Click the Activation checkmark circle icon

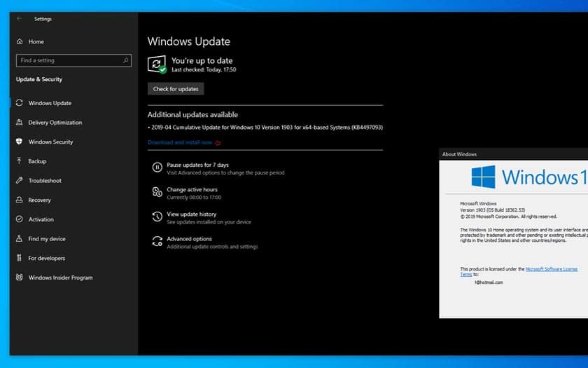tap(20, 219)
